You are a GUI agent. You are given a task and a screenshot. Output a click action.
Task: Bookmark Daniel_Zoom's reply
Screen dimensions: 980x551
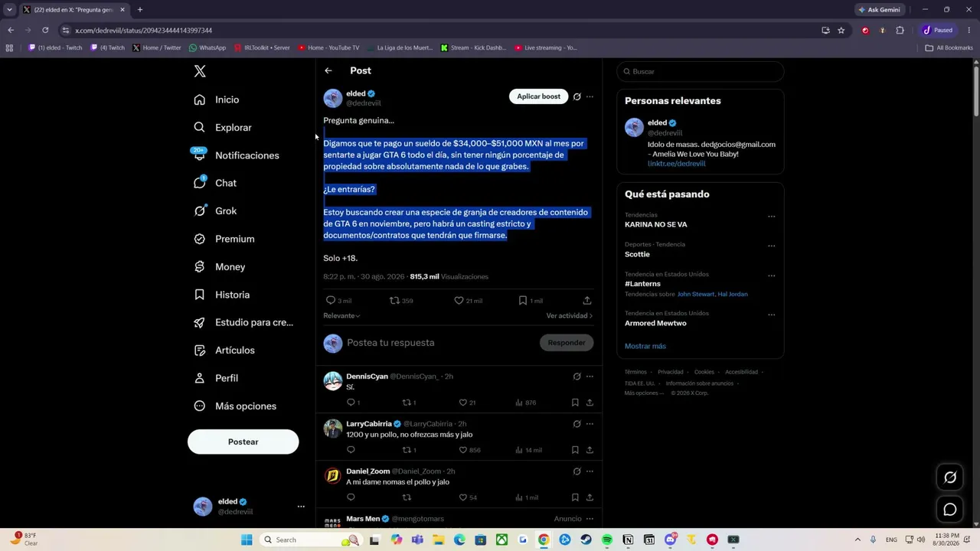click(x=575, y=497)
